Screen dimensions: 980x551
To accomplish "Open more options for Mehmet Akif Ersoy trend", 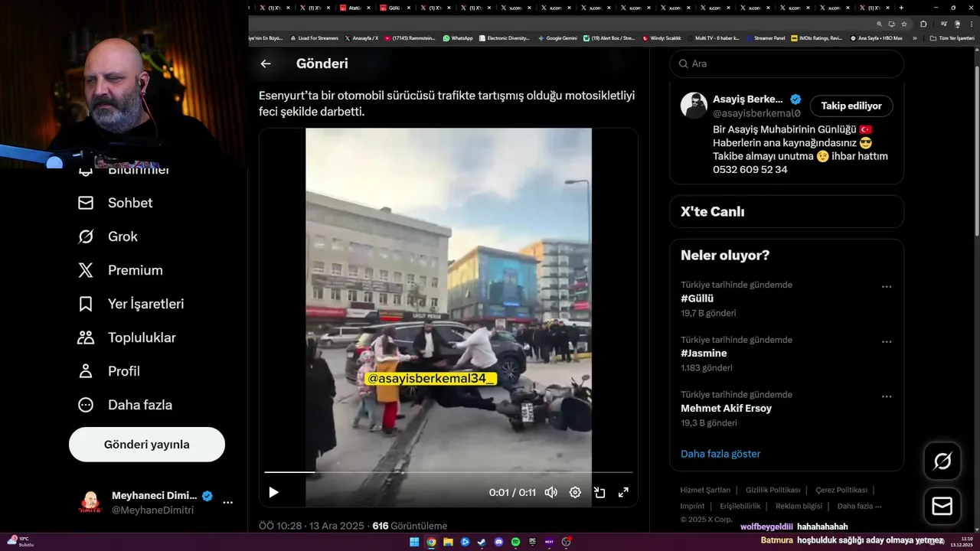I will 887,397.
